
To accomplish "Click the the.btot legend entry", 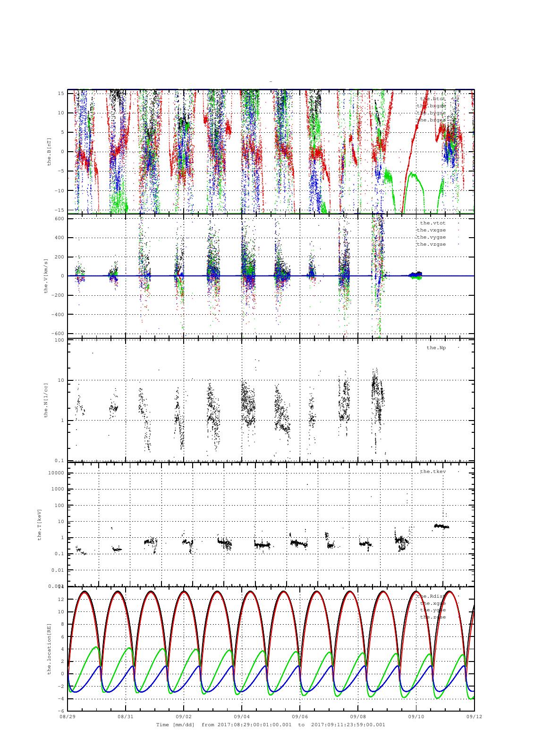I will pyautogui.click(x=432, y=99).
